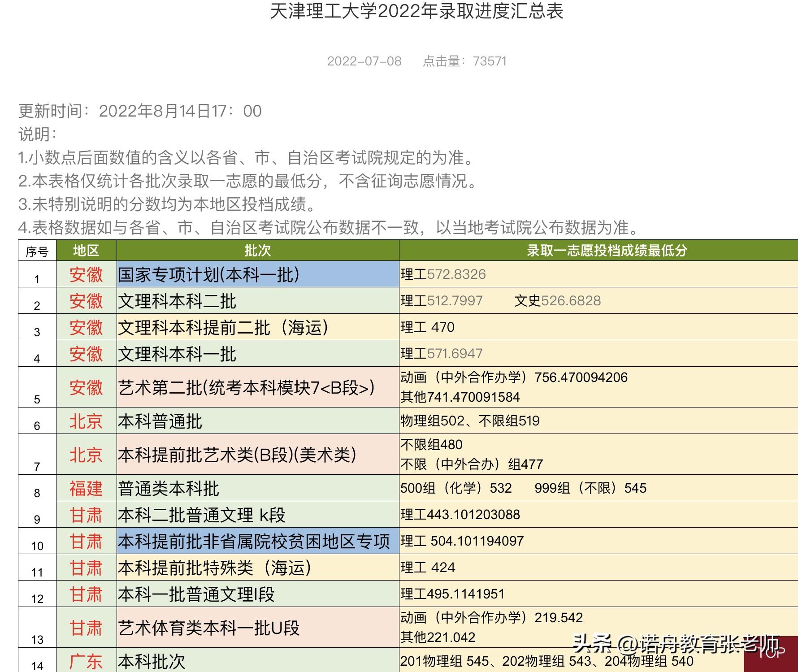Click 北京 in row 6

pyautogui.click(x=86, y=421)
